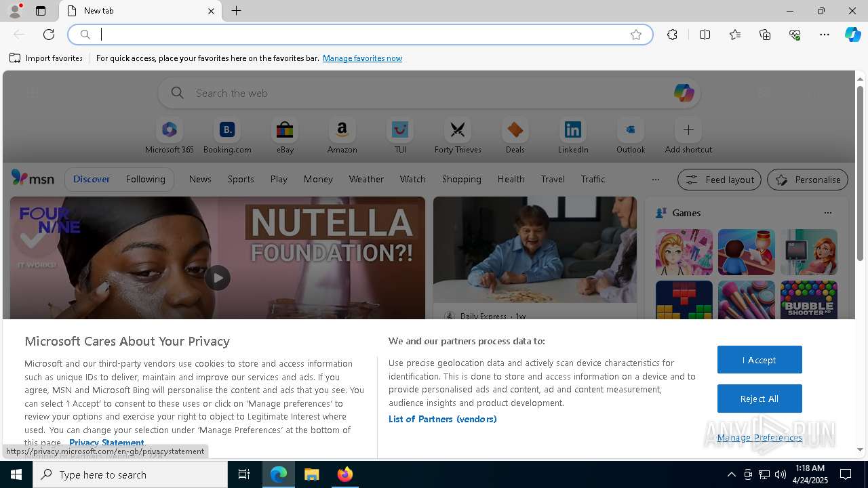This screenshot has height=488, width=868.
Task: Open Games card options ellipsis
Action: [x=827, y=213]
